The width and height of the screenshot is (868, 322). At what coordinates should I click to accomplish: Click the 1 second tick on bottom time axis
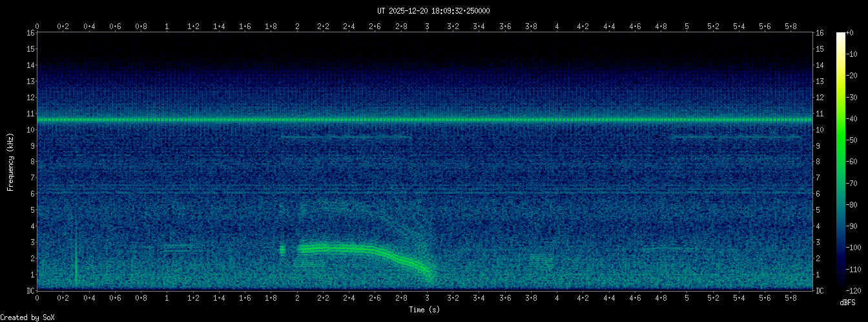(167, 298)
